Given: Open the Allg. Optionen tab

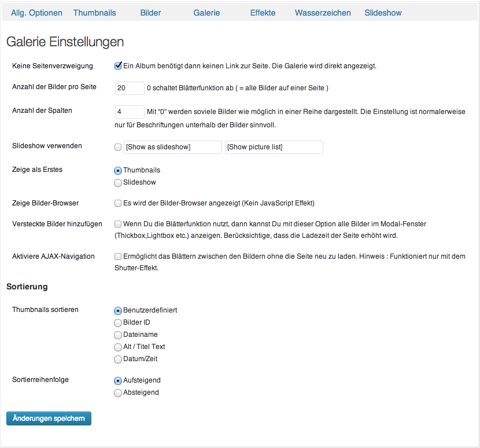Looking at the screenshot, I should pyautogui.click(x=36, y=13).
